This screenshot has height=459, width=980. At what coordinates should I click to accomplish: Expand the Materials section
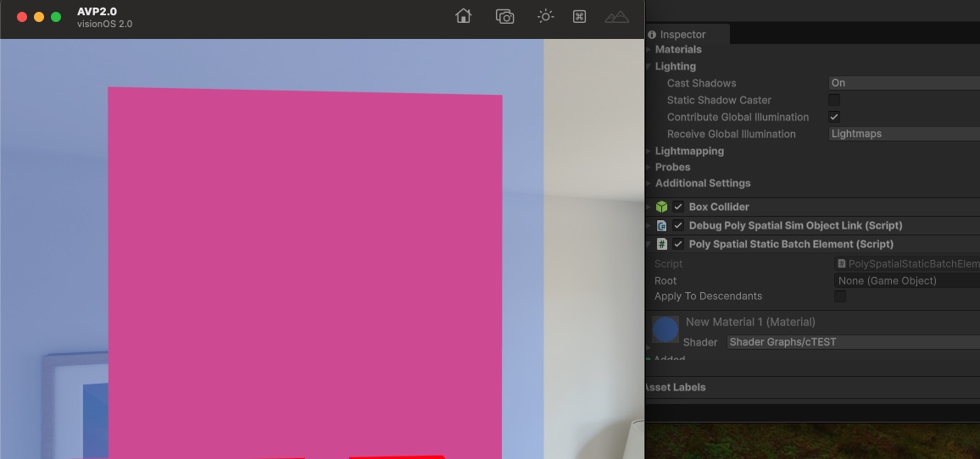click(649, 49)
